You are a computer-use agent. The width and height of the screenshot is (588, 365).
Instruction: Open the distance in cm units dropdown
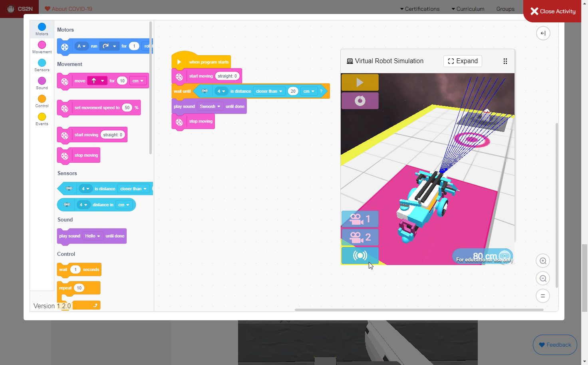[124, 205]
